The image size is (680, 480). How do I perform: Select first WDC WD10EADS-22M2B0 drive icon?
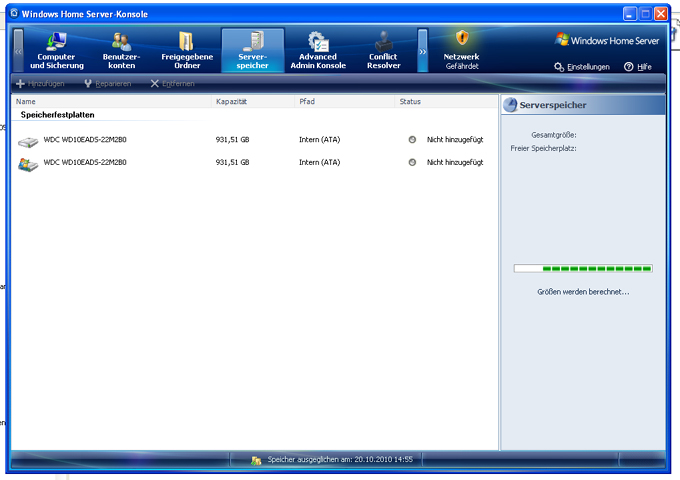[28, 139]
